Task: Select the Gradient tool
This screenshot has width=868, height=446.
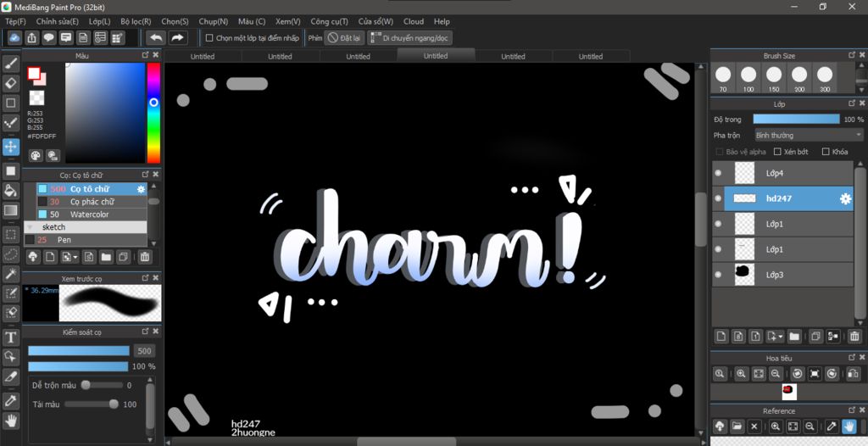Action: pos(10,210)
